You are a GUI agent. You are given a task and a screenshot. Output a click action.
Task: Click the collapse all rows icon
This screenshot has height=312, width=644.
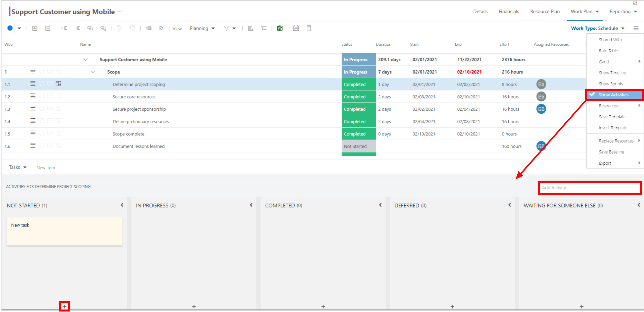[x=48, y=28]
